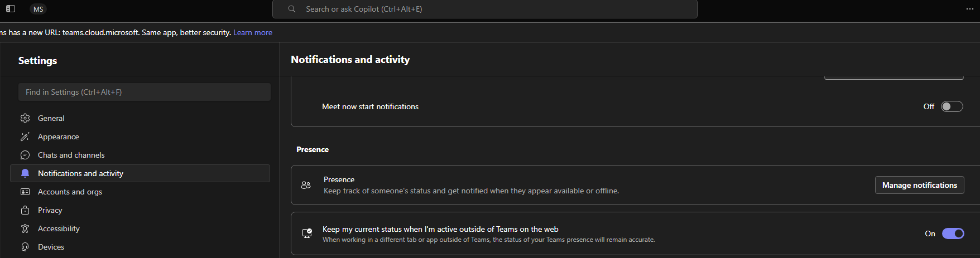Viewport: 980px width, 258px height.
Task: Click the Accessibility figure icon
Action: [x=25, y=228]
